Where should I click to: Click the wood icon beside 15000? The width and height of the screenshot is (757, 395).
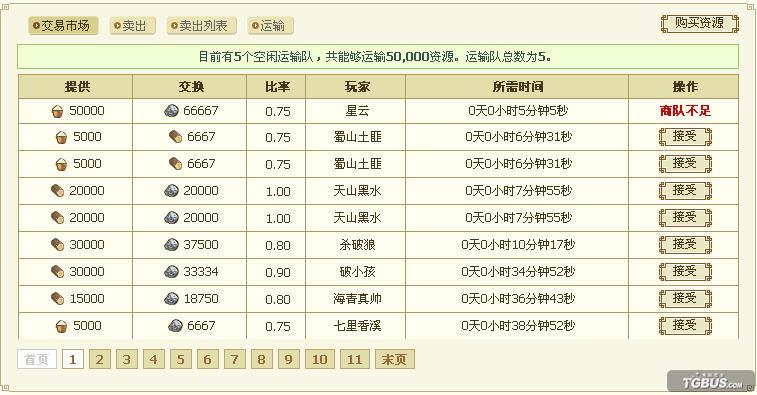tap(57, 299)
